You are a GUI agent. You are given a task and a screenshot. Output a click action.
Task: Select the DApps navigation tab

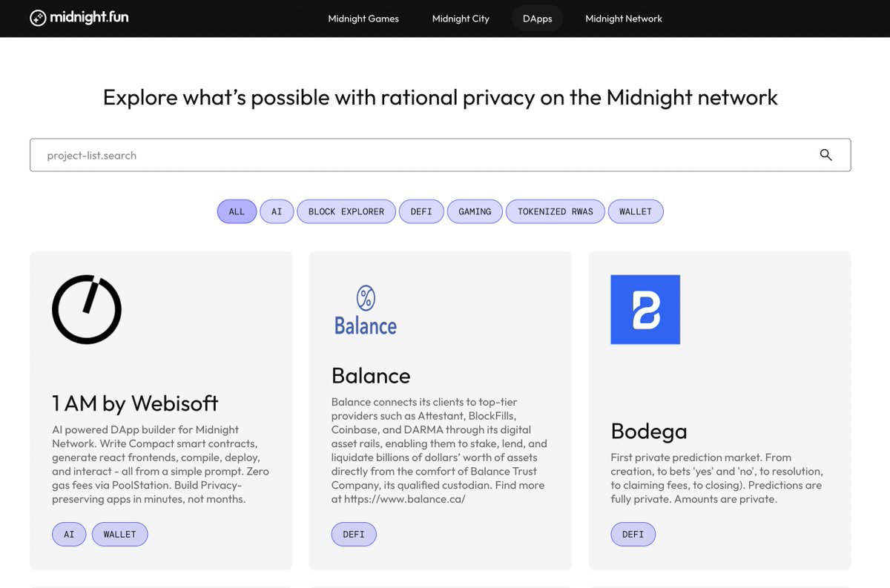(537, 19)
